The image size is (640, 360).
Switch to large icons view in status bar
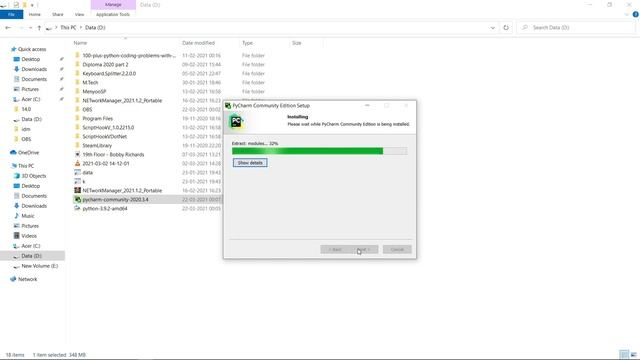tap(633, 355)
